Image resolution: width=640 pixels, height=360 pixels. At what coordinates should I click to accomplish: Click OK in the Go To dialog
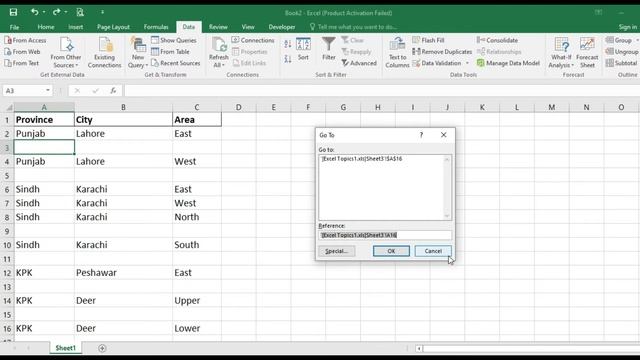[x=391, y=251]
